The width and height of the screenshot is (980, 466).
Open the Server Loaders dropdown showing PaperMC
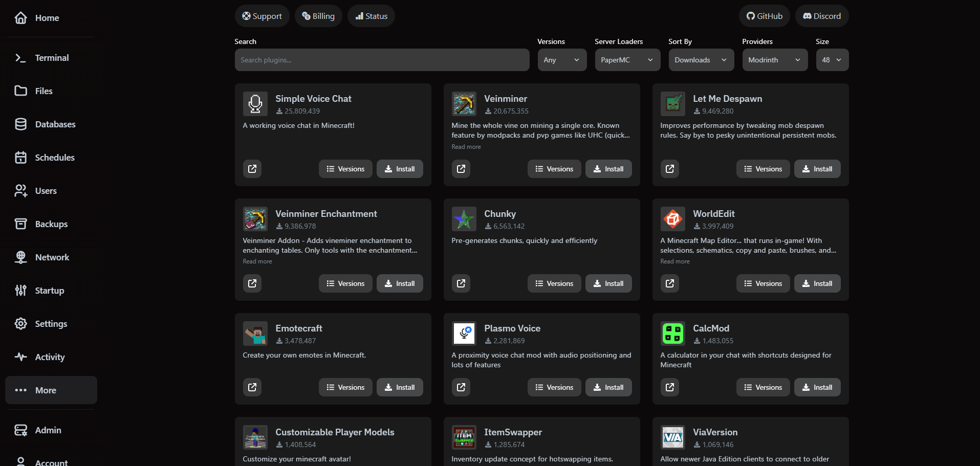click(627, 60)
